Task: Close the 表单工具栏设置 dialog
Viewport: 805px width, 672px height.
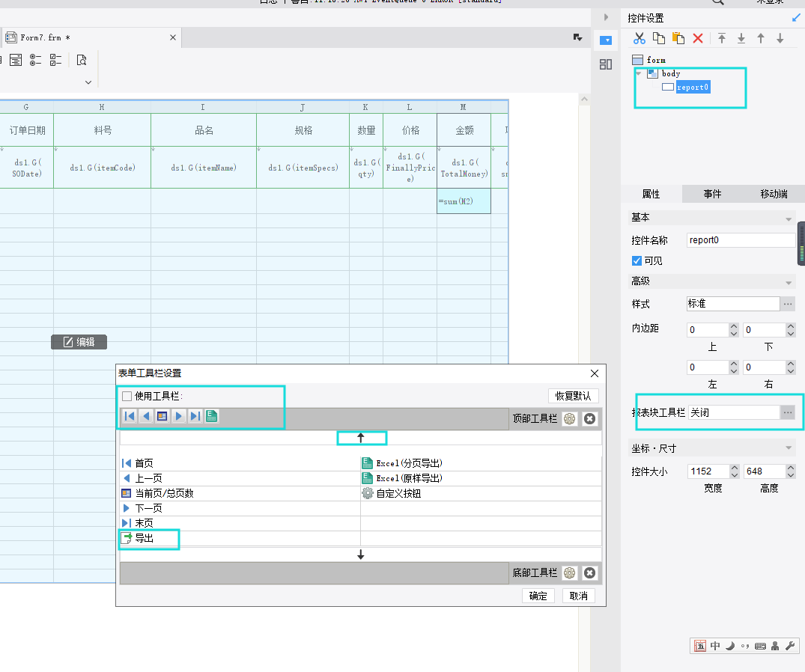Action: [x=595, y=373]
